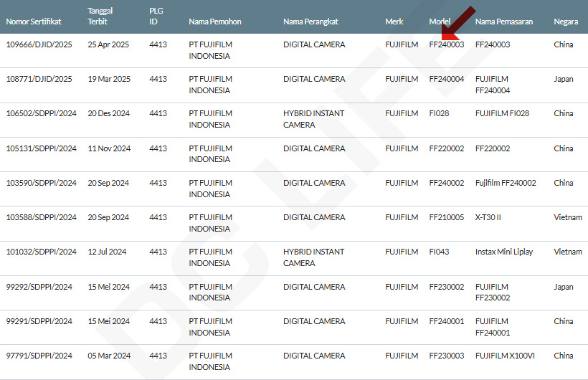Click DIGITAL CAMERA in the 109666/DJID/2025 row

[x=314, y=44]
